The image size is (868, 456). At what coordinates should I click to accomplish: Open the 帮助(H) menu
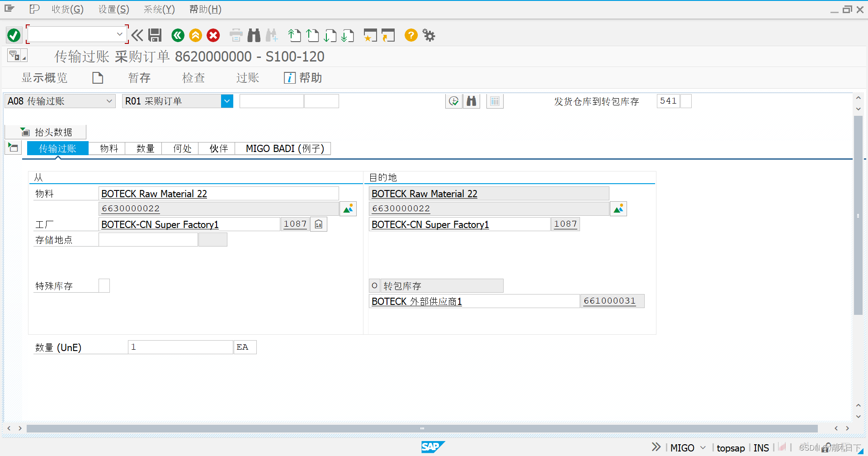[x=205, y=9]
